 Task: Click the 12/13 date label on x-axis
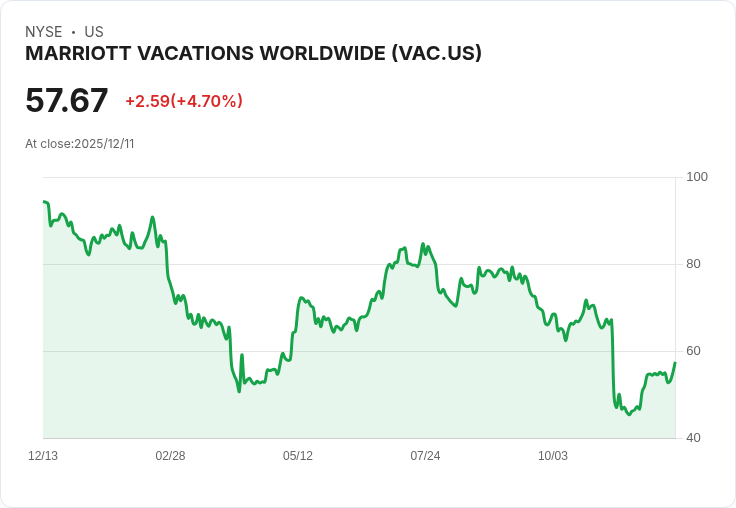[x=43, y=456]
